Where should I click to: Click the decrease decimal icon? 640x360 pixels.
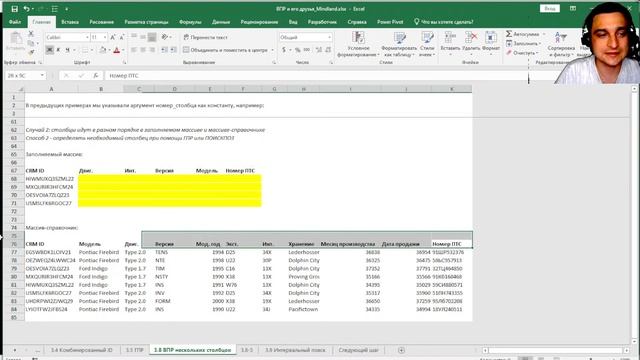(x=328, y=50)
